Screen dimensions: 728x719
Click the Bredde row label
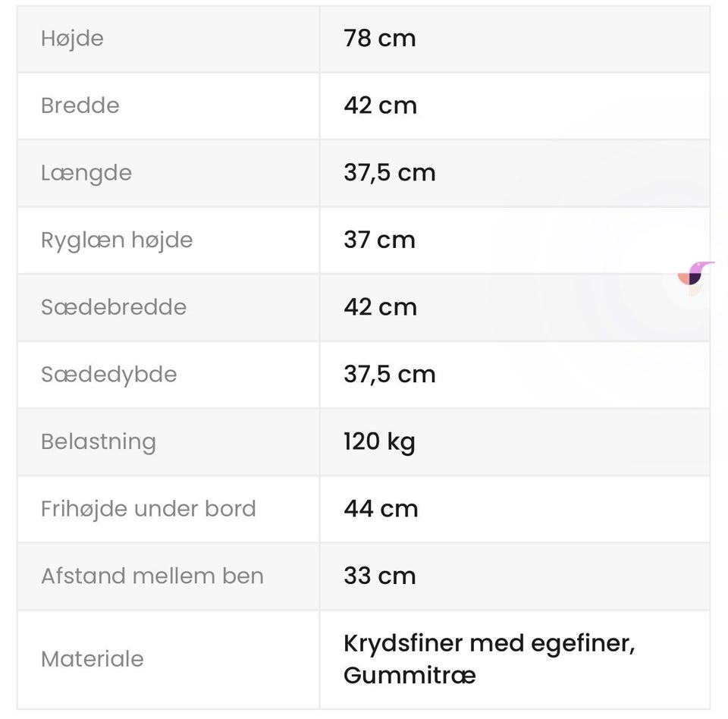tap(80, 105)
